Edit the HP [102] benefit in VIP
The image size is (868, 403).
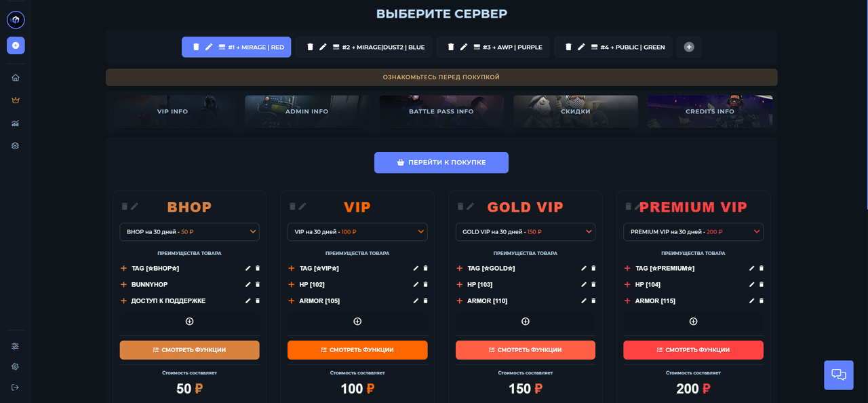pos(416,284)
